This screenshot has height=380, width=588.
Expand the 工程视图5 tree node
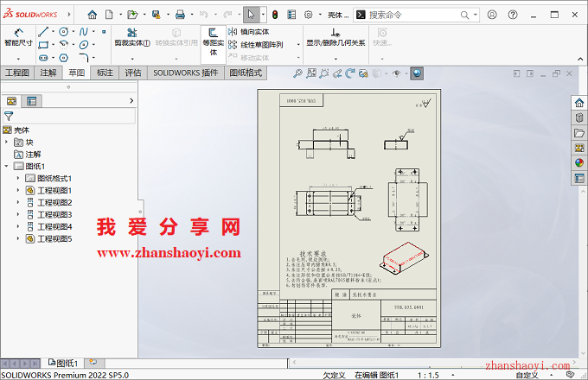tap(17, 238)
